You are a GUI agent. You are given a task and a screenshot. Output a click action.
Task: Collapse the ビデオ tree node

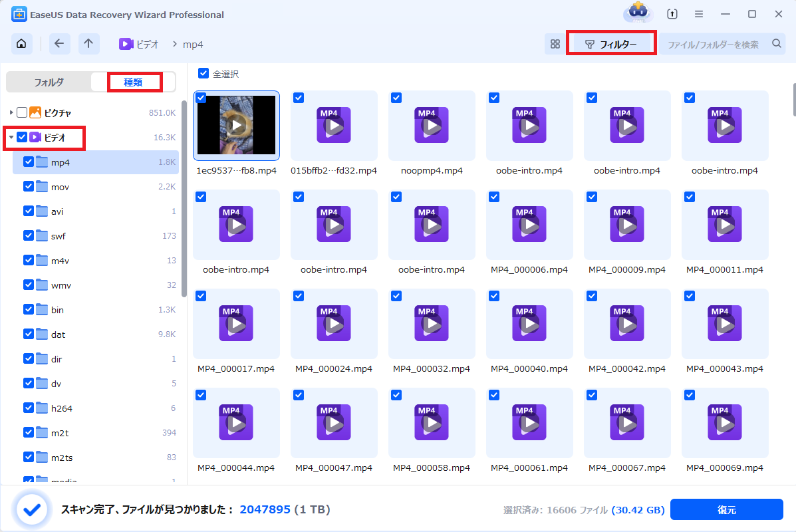(x=11, y=138)
